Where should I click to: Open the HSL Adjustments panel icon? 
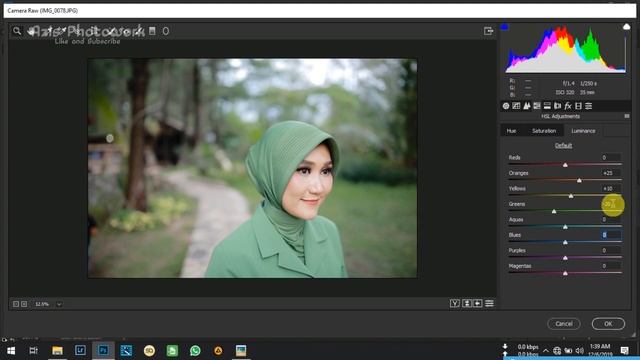(537, 106)
